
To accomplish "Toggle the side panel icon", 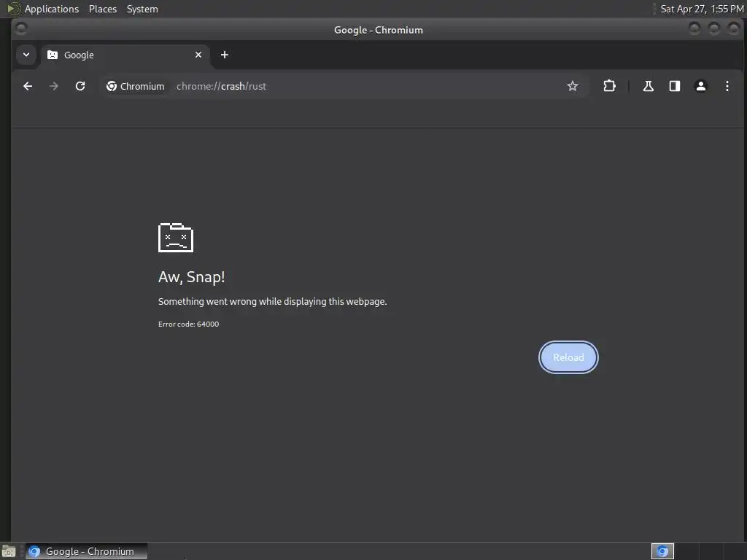I will pyautogui.click(x=675, y=86).
